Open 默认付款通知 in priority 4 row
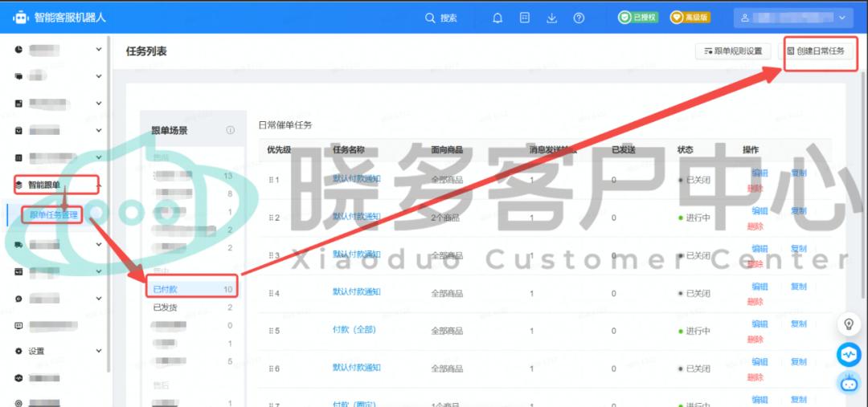Image resolution: width=868 pixels, height=407 pixels. click(x=357, y=292)
